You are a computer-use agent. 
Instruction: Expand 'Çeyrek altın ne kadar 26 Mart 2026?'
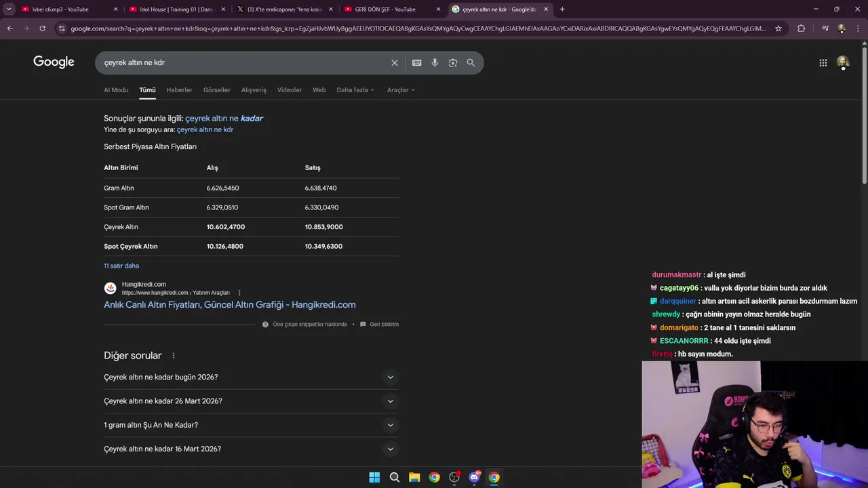click(251, 401)
